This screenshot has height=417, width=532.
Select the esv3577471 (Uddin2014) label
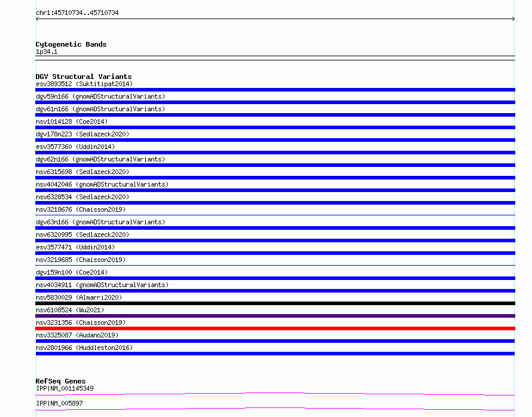tap(75, 247)
